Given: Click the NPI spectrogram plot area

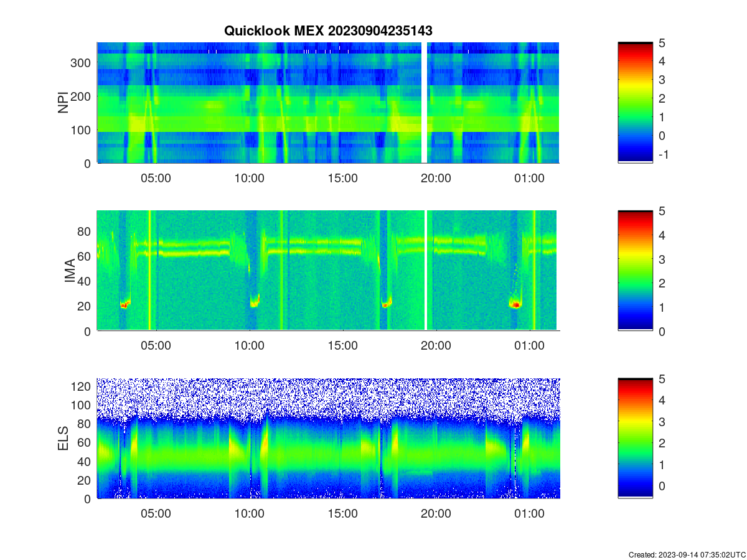Looking at the screenshot, I should (328, 103).
